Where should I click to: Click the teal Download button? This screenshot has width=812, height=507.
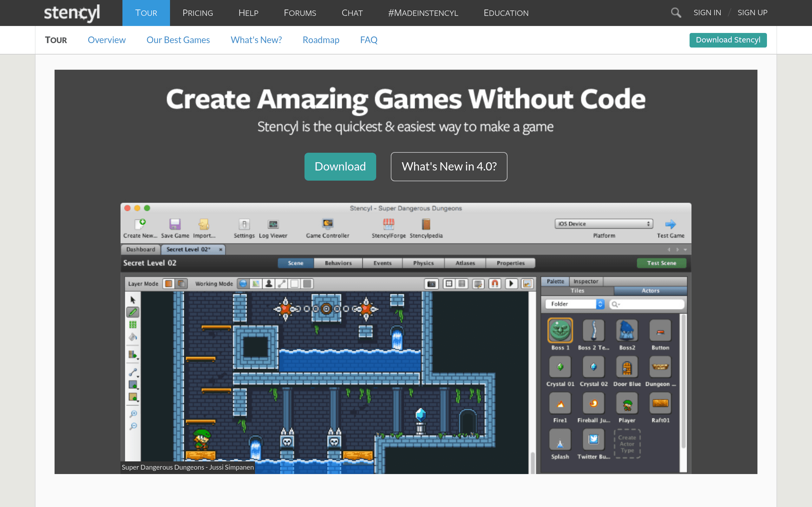pyautogui.click(x=340, y=167)
